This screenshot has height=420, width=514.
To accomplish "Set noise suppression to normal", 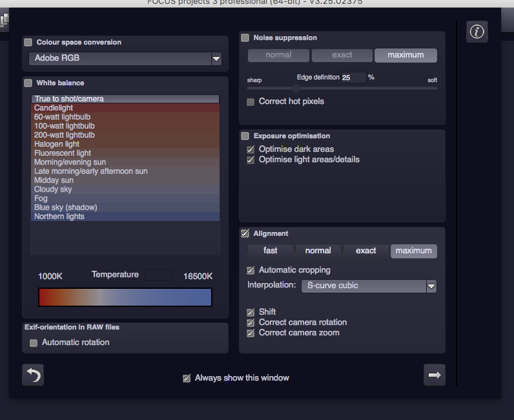I will (x=278, y=56).
